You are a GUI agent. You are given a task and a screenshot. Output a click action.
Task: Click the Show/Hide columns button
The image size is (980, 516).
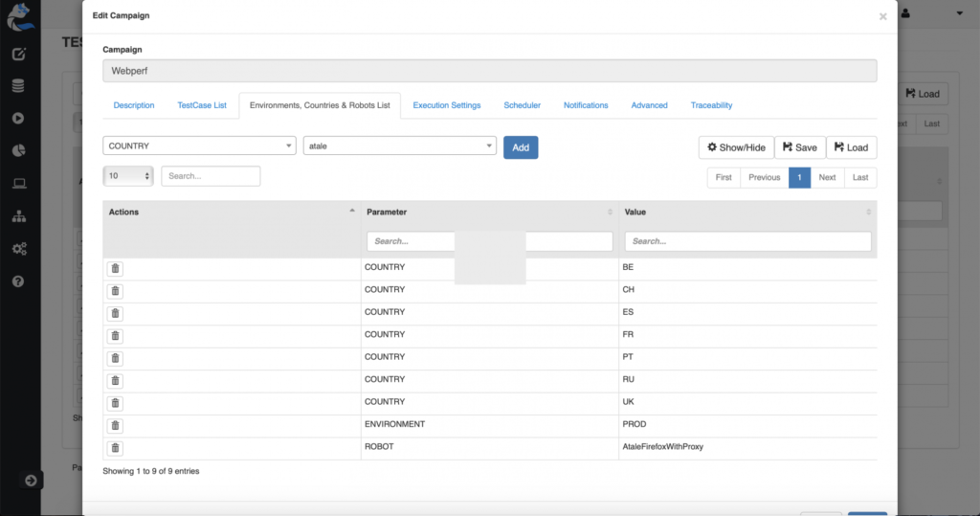click(x=736, y=147)
